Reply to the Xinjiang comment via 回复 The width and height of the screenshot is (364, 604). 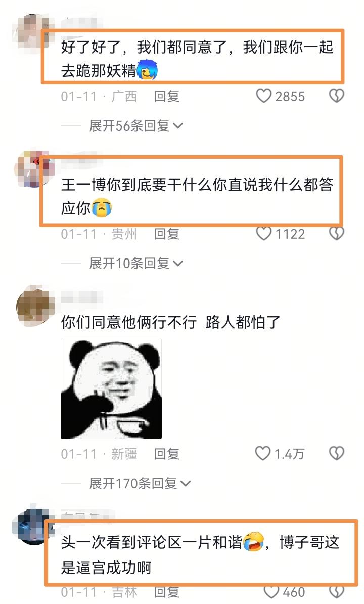(x=167, y=454)
